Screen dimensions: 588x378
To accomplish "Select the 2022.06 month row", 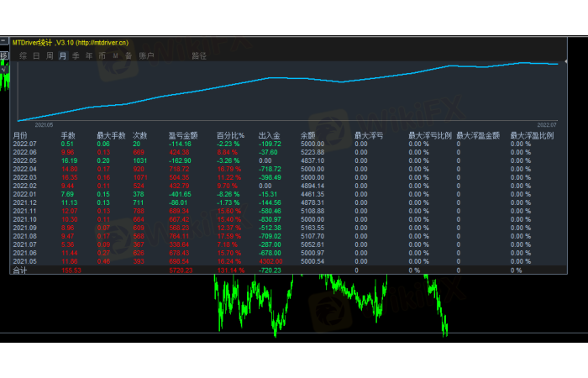I will click(x=288, y=152).
